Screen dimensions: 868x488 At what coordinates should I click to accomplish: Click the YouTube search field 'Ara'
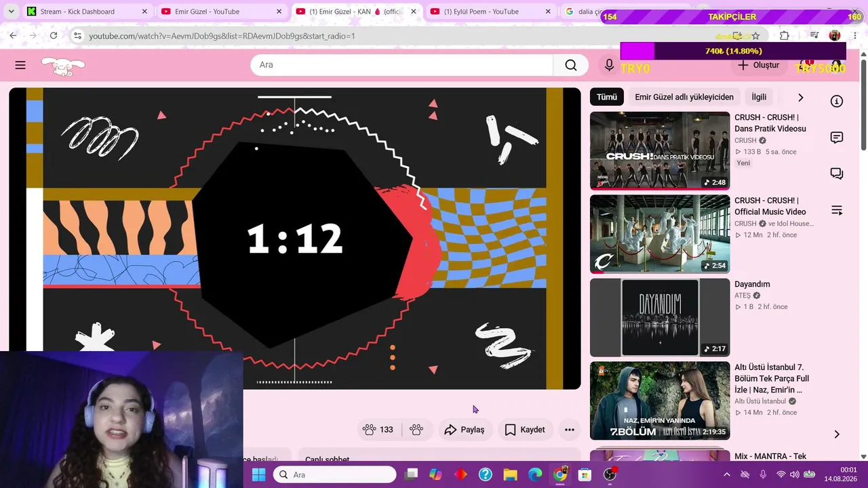[x=402, y=65]
